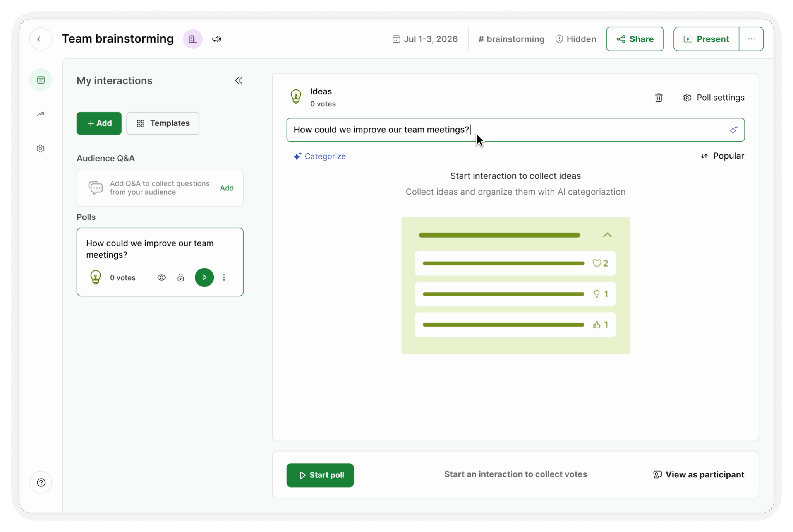Click the Ideas lightbulb icon in header

pyautogui.click(x=296, y=96)
